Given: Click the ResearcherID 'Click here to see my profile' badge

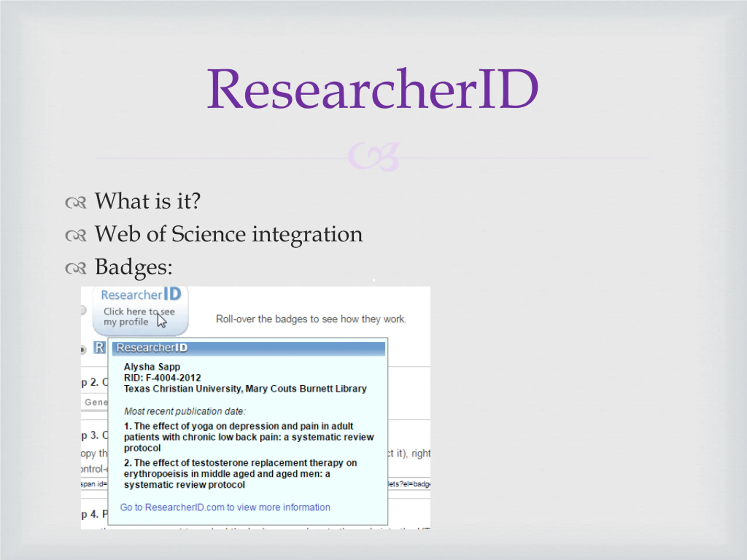Looking at the screenshot, I should pos(140,311).
